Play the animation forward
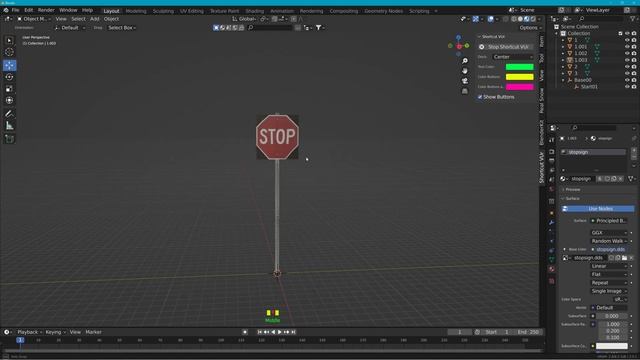Image resolution: width=640 pixels, height=360 pixels. 280,332
